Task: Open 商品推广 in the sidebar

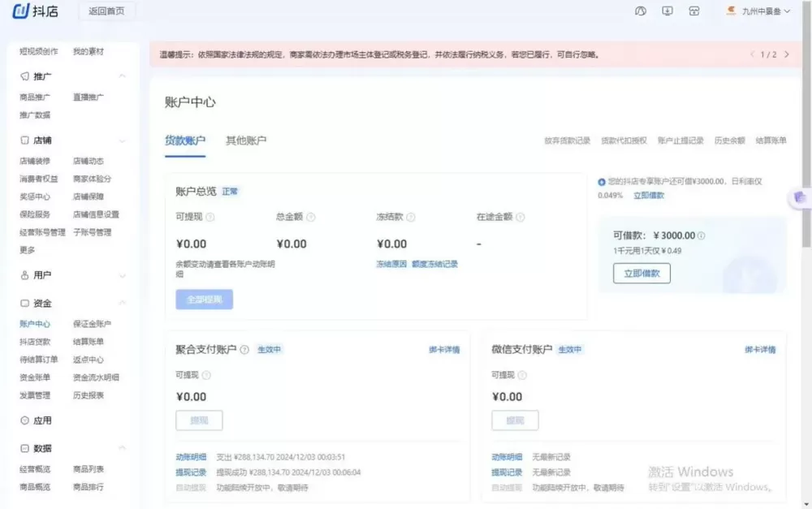Action: pyautogui.click(x=35, y=97)
